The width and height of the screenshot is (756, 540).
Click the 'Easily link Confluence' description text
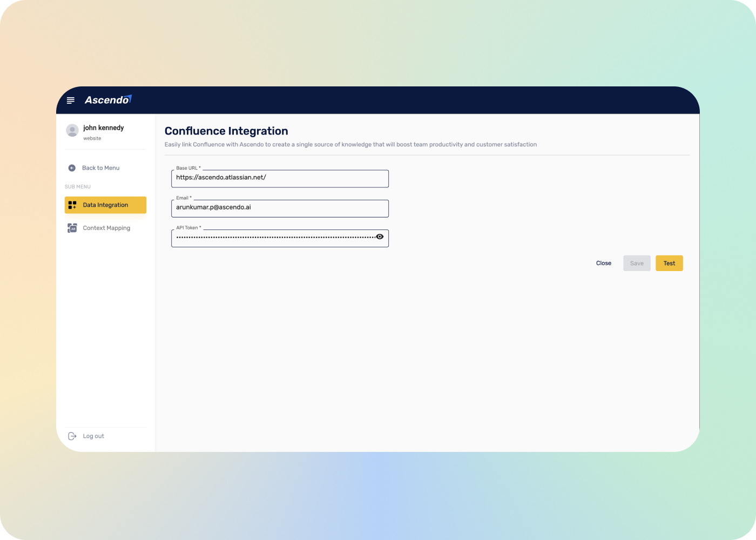tap(350, 145)
